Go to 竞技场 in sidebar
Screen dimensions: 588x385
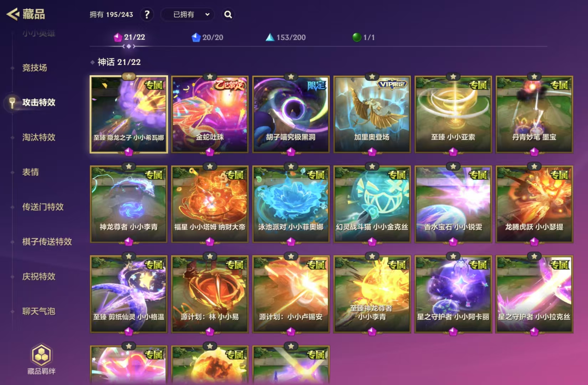coord(35,68)
